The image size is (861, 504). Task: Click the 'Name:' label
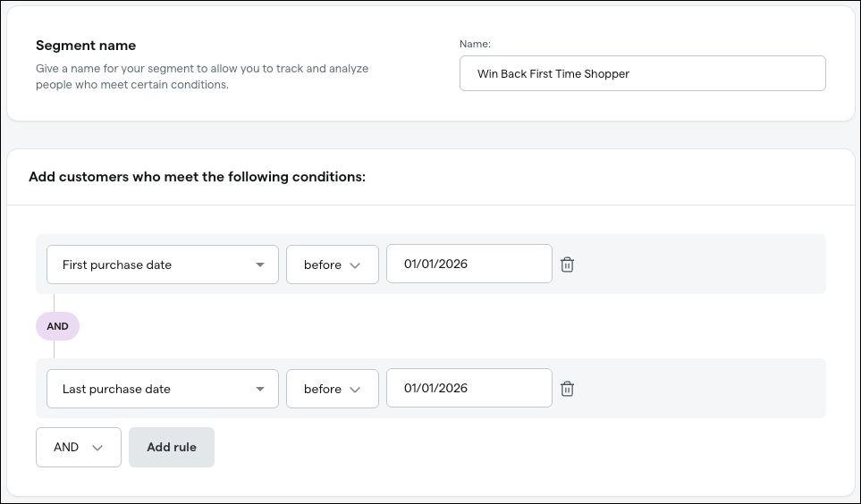(475, 44)
